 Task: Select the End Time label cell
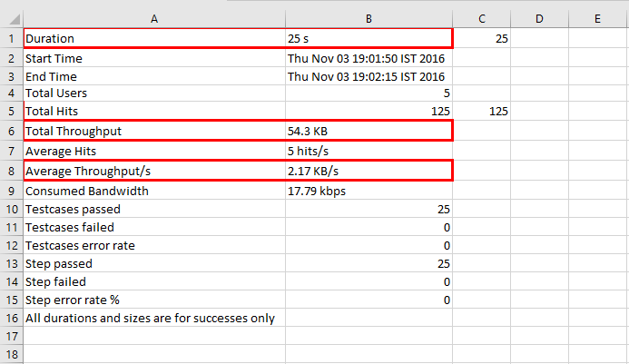[154, 76]
